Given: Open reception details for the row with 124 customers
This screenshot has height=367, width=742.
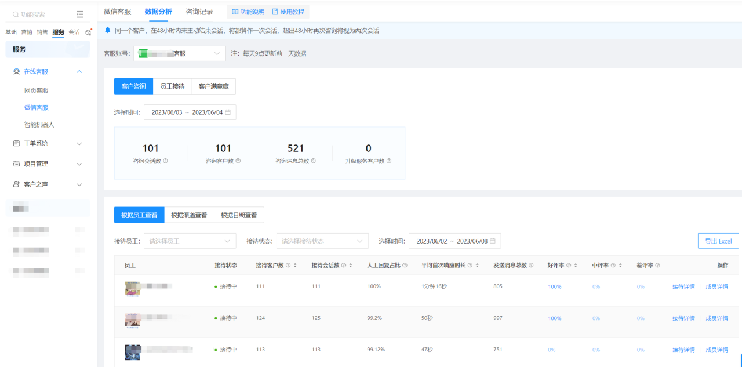Looking at the screenshot, I should coord(683,318).
